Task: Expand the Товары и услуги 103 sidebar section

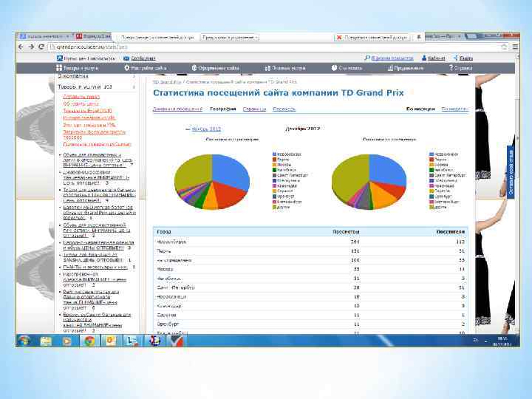Action: click(x=96, y=87)
